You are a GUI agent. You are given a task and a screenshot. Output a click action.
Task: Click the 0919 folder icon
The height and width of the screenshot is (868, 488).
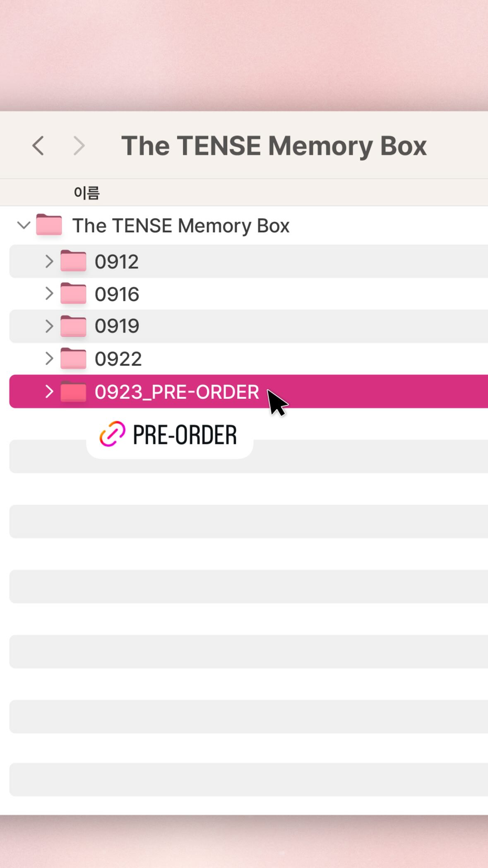(73, 326)
